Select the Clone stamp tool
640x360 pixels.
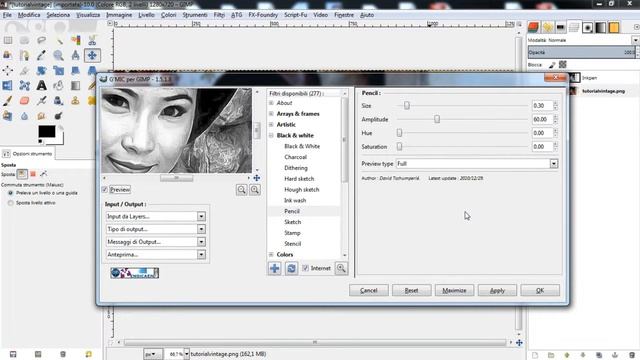point(76,100)
